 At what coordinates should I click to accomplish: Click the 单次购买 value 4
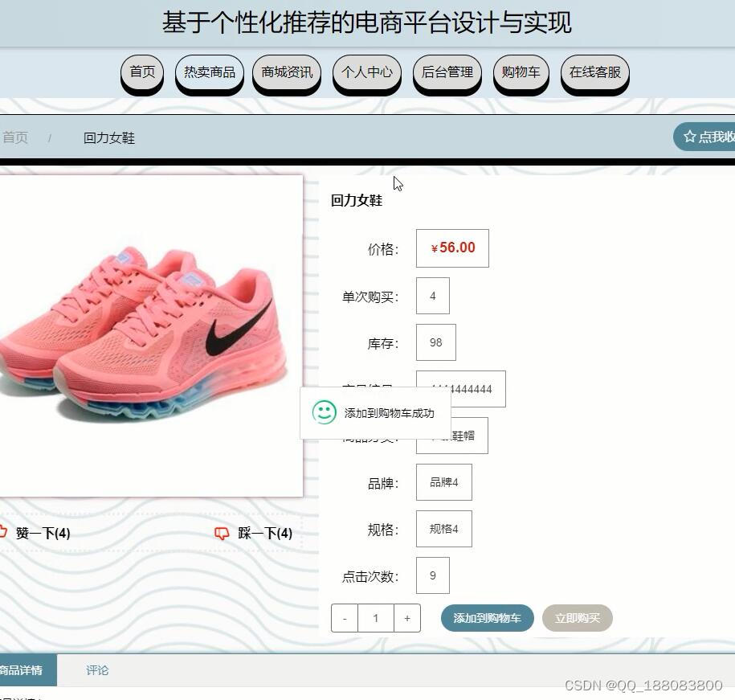pos(433,296)
